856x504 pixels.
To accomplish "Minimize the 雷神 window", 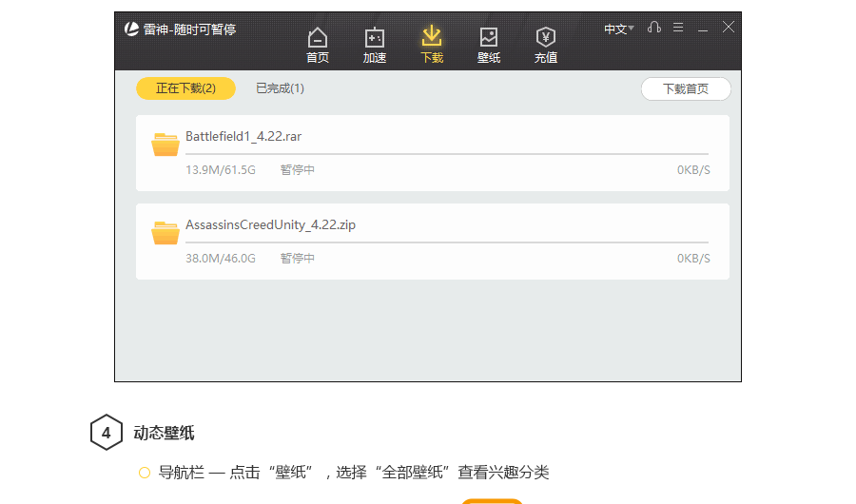I will [703, 29].
